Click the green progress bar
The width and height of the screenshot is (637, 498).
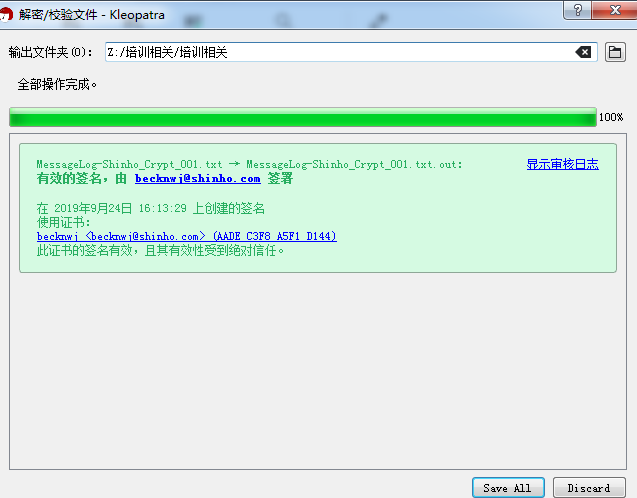tap(302, 118)
